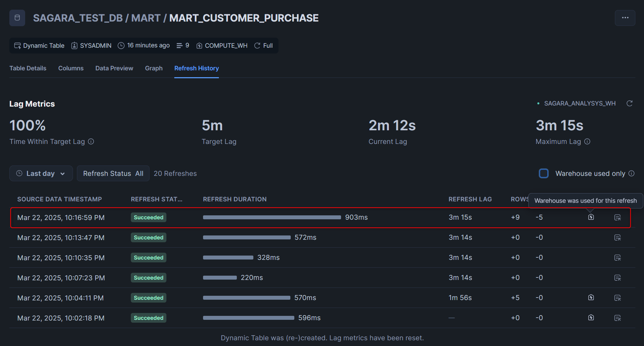Click the MART schema breadcrumb link
Viewport: 644px width, 346px height.
pyautogui.click(x=146, y=18)
